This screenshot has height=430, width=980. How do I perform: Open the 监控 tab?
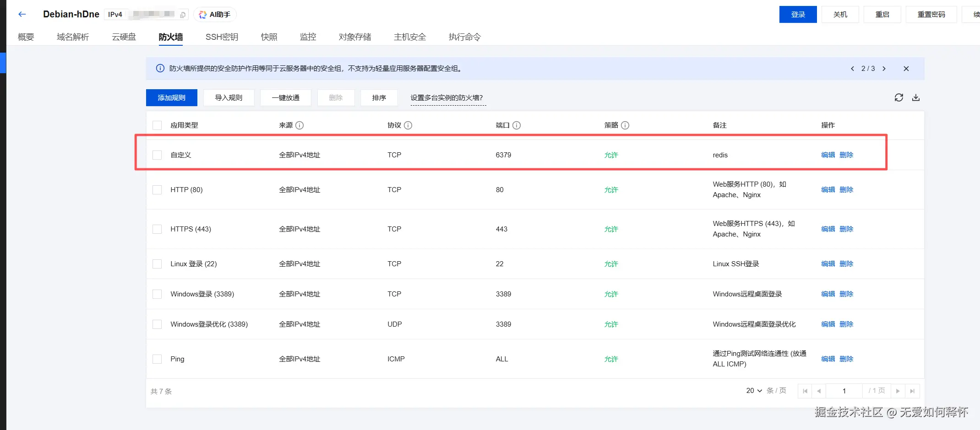click(308, 37)
